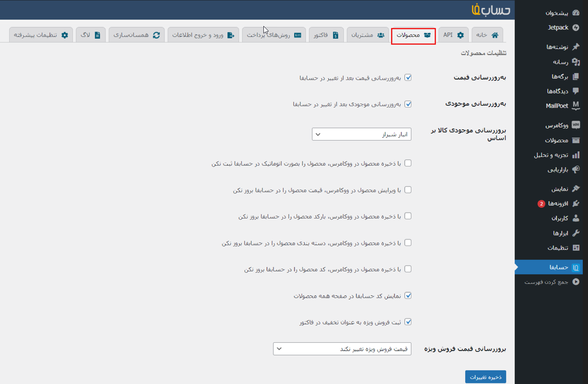
Task: Click the به‌روزرسانی موجودی row label
Action: (476, 104)
